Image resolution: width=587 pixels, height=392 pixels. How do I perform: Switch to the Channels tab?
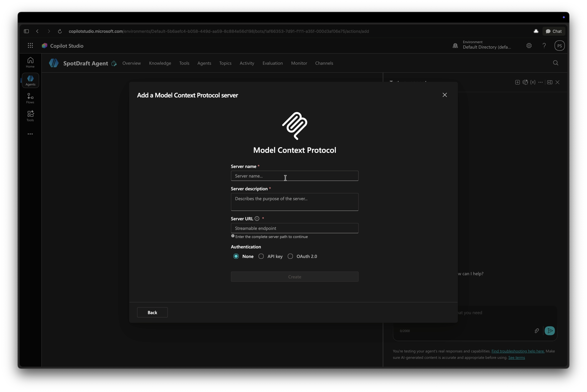[324, 63]
